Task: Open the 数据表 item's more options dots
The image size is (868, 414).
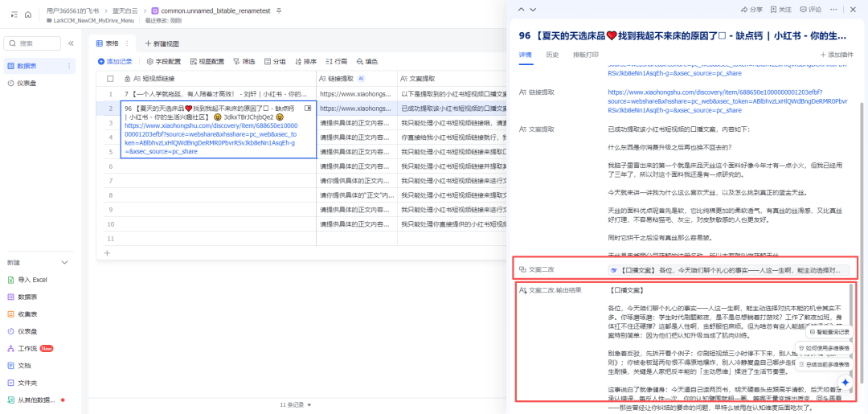Action: point(69,66)
